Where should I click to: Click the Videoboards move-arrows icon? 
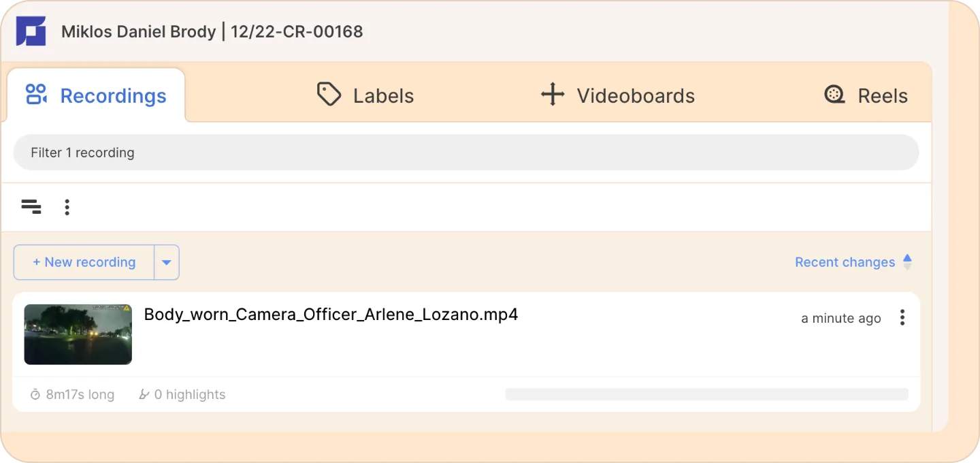[x=553, y=95]
